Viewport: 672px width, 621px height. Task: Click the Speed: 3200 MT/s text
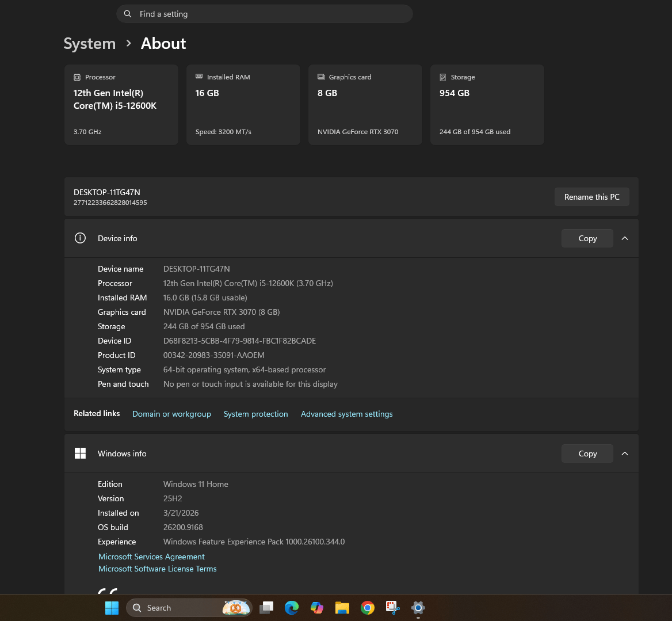tap(223, 132)
